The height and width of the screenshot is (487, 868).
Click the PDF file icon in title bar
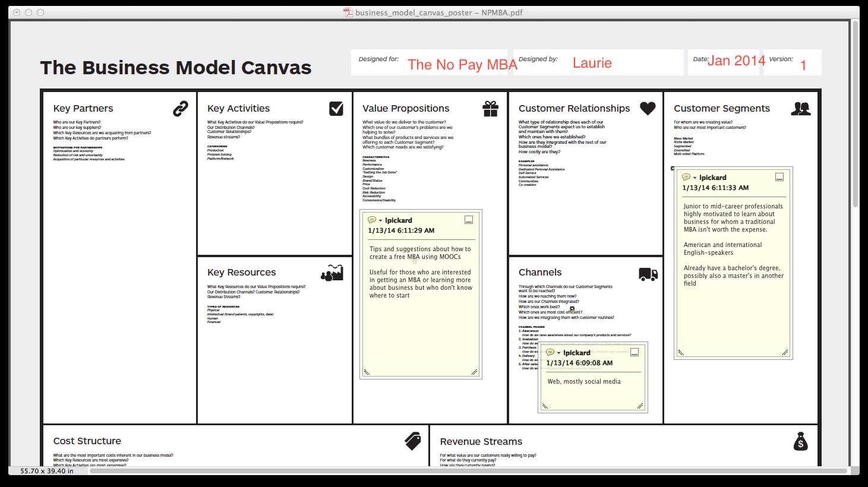(x=348, y=12)
